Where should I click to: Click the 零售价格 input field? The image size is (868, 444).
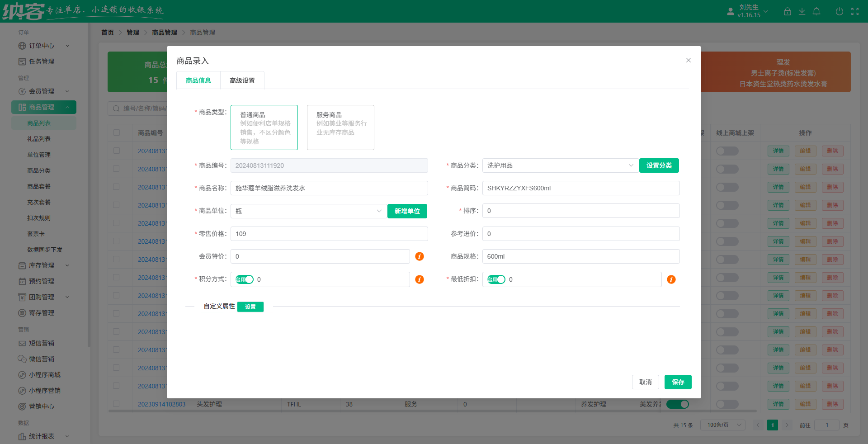click(329, 234)
